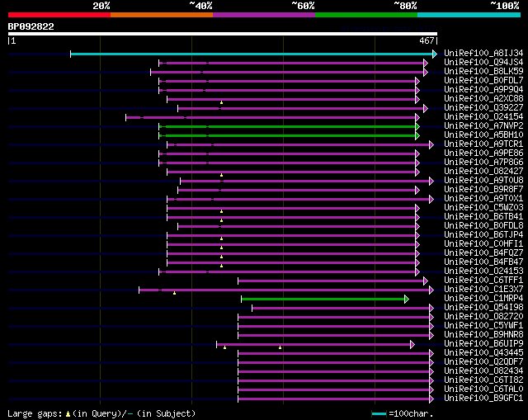Click the UniRef100_Q2QDF7 label

pos(483,362)
